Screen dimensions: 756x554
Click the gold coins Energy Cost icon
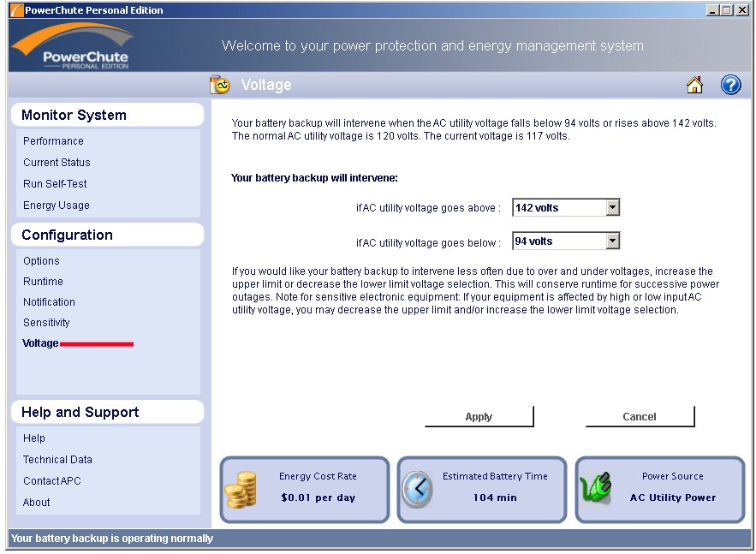(241, 490)
